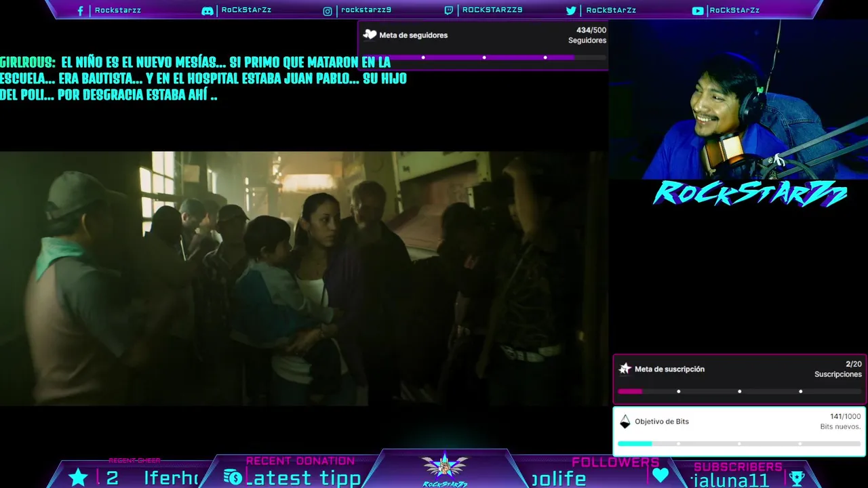Image resolution: width=868 pixels, height=488 pixels.
Task: Click the 'GIRLROUS:' chat username
Action: click(x=28, y=62)
